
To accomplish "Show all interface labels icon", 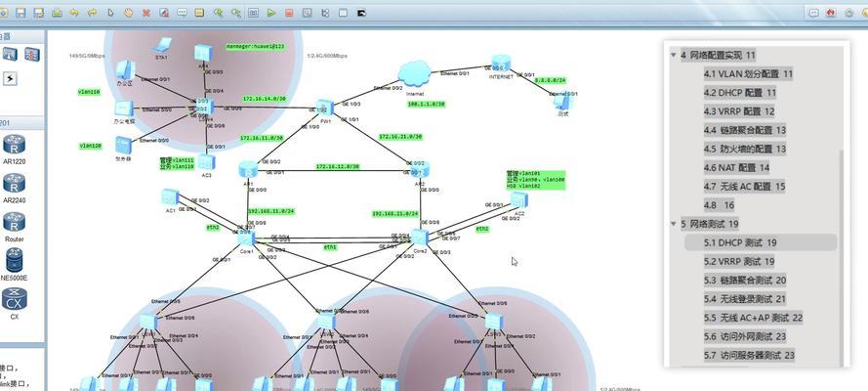I will [325, 13].
